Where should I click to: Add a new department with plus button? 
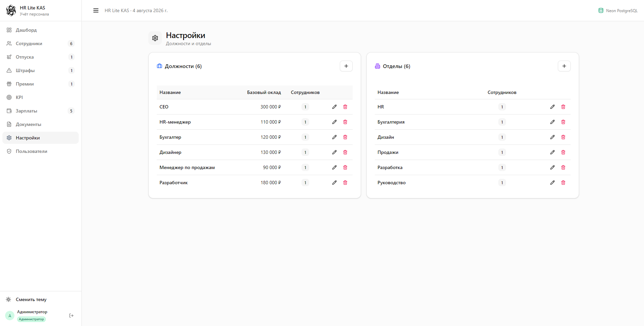564,66
